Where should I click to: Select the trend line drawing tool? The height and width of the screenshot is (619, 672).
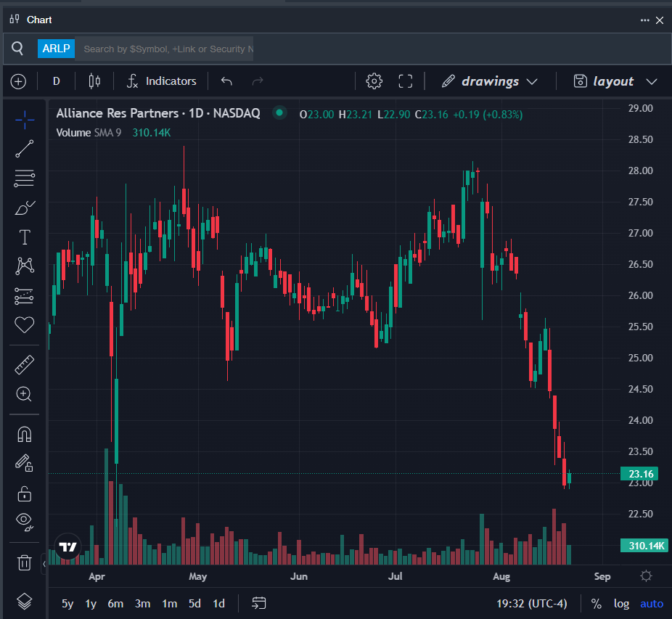pos(25,149)
